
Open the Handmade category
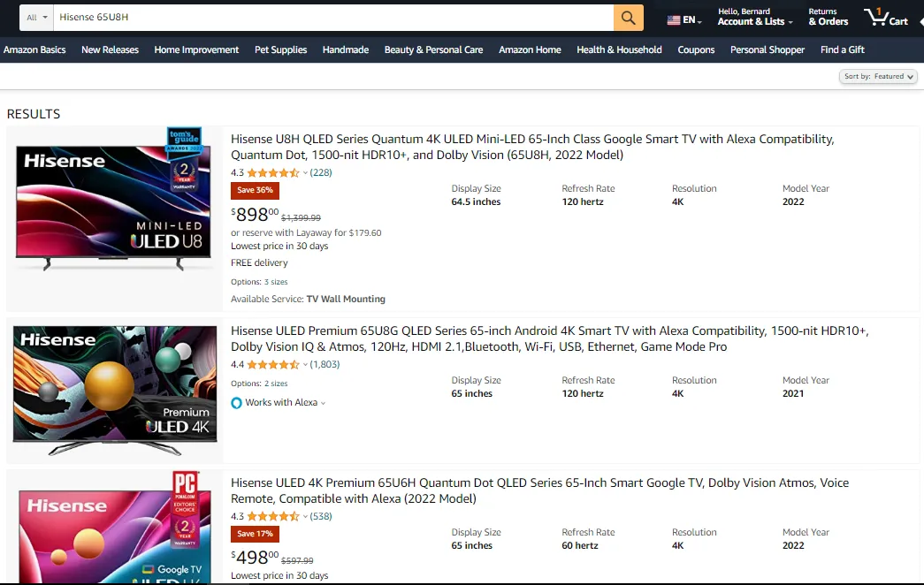[x=346, y=50]
